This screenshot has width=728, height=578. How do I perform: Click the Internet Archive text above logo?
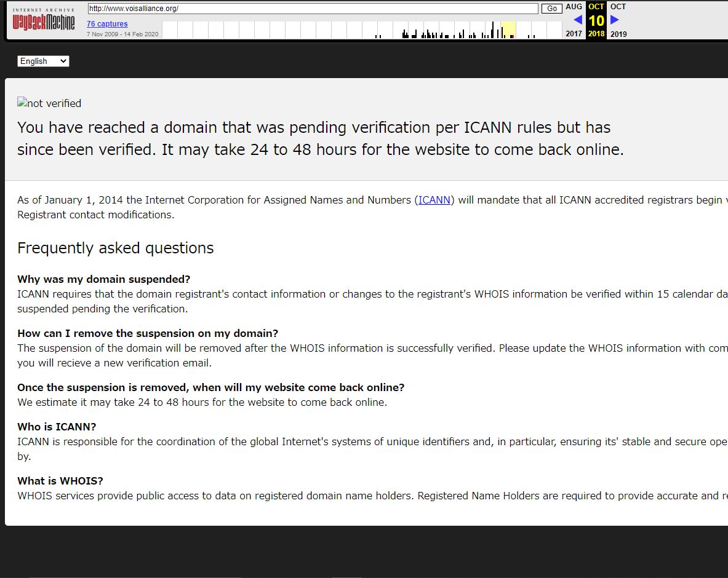[x=44, y=10]
